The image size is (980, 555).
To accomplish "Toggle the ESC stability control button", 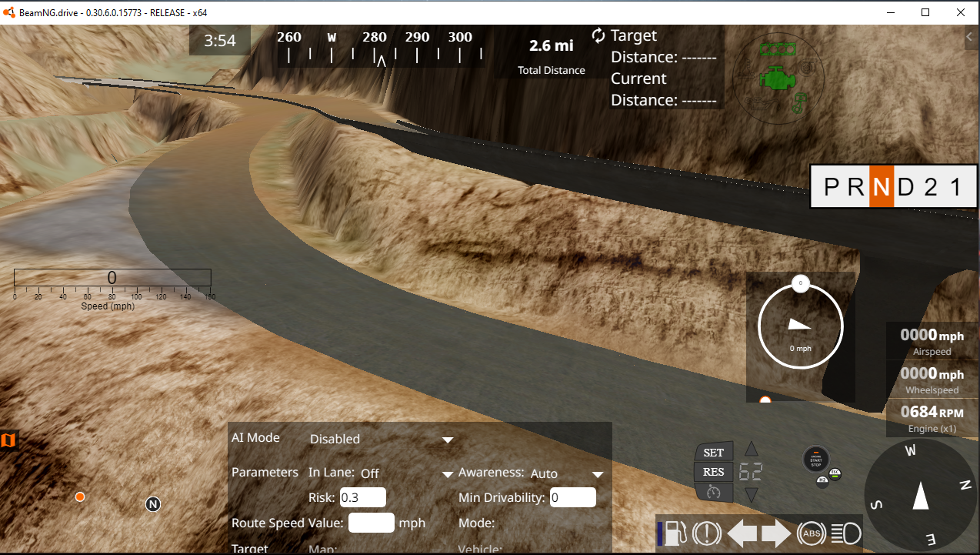I will click(835, 474).
